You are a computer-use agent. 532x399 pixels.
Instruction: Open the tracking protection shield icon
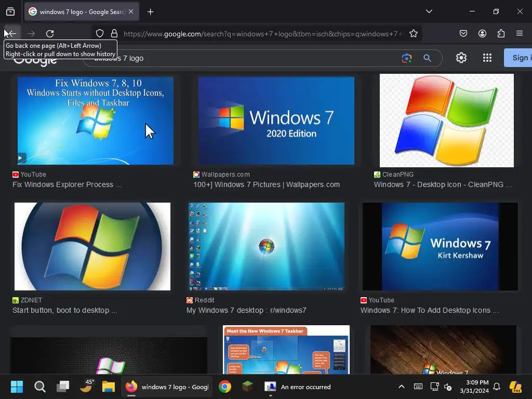tap(99, 33)
